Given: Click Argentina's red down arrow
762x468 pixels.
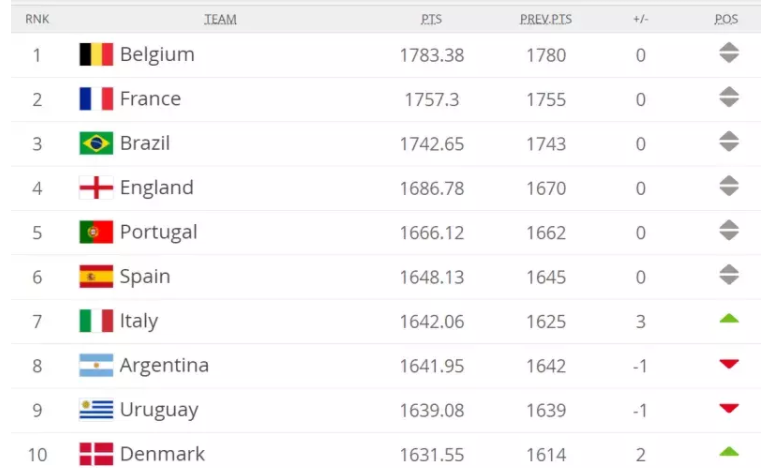Looking at the screenshot, I should tap(729, 365).
